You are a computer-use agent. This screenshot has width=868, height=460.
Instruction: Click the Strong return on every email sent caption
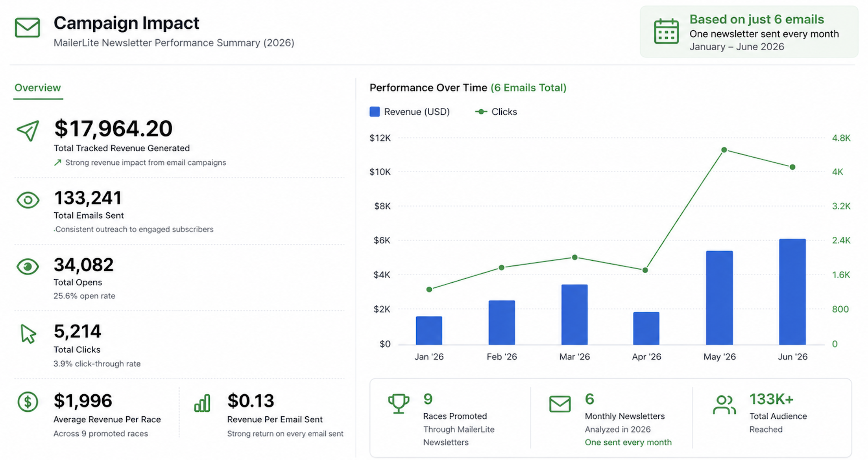click(x=285, y=433)
